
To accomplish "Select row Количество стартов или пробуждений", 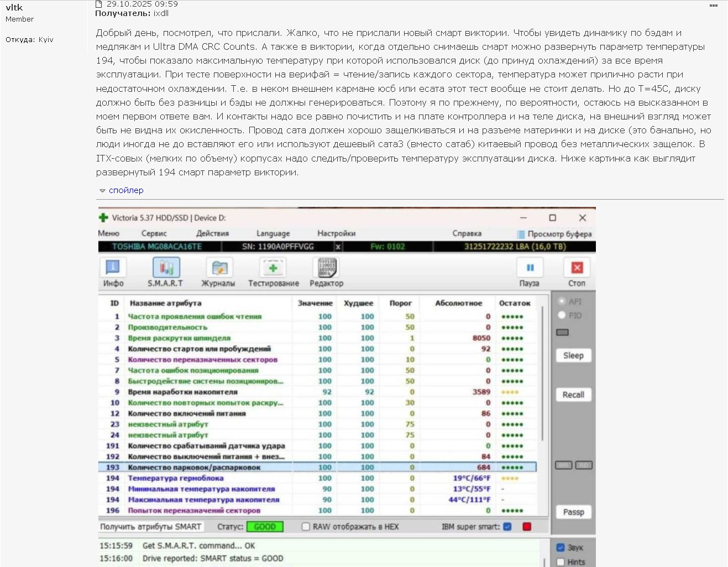I will click(x=317, y=349).
